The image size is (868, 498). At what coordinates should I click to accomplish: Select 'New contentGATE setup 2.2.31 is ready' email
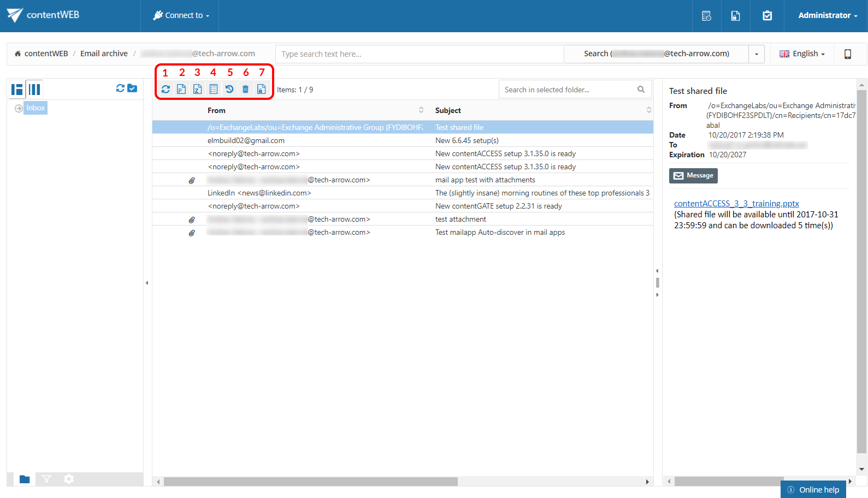tap(498, 206)
